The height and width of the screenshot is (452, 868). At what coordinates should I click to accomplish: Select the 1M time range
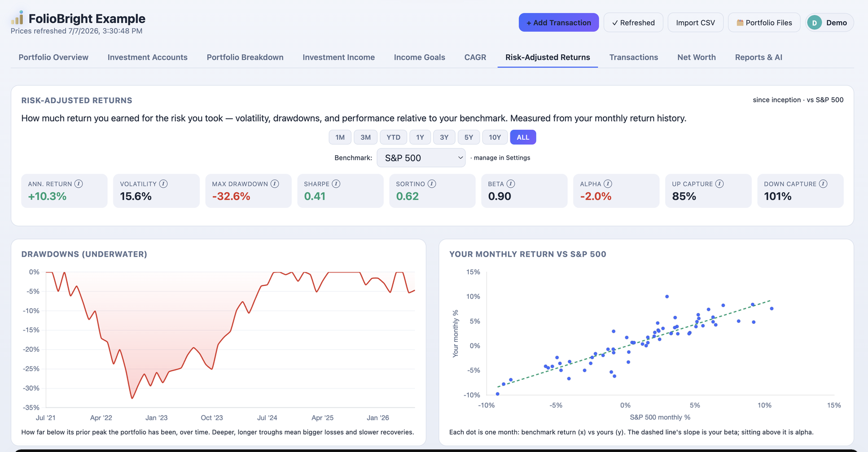(x=340, y=137)
